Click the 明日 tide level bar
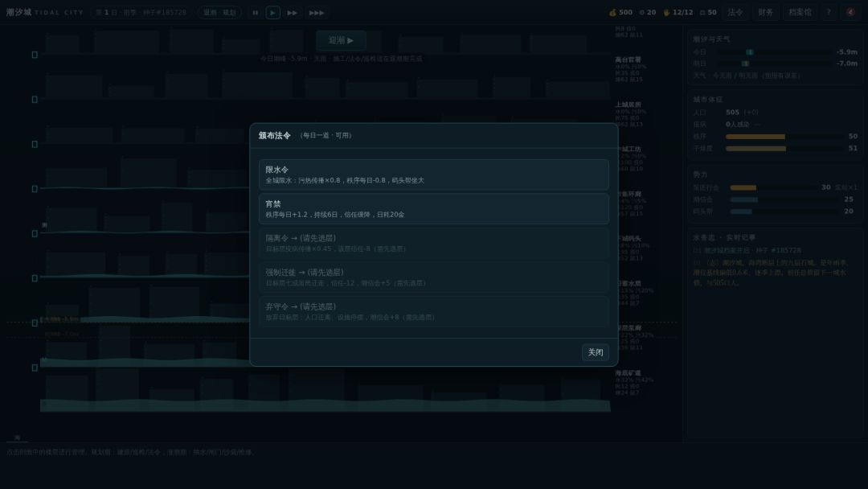 coord(774,64)
